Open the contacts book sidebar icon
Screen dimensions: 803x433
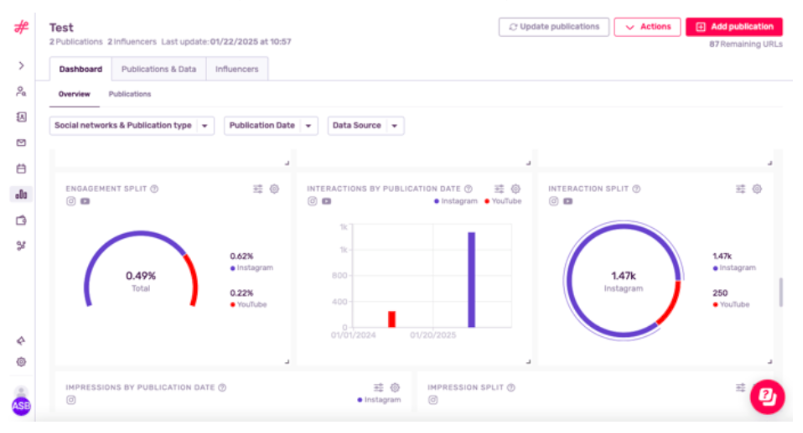pyautogui.click(x=21, y=117)
